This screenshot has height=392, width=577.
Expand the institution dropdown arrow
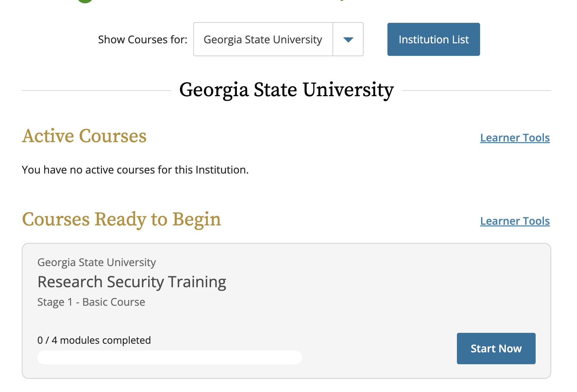click(x=348, y=39)
